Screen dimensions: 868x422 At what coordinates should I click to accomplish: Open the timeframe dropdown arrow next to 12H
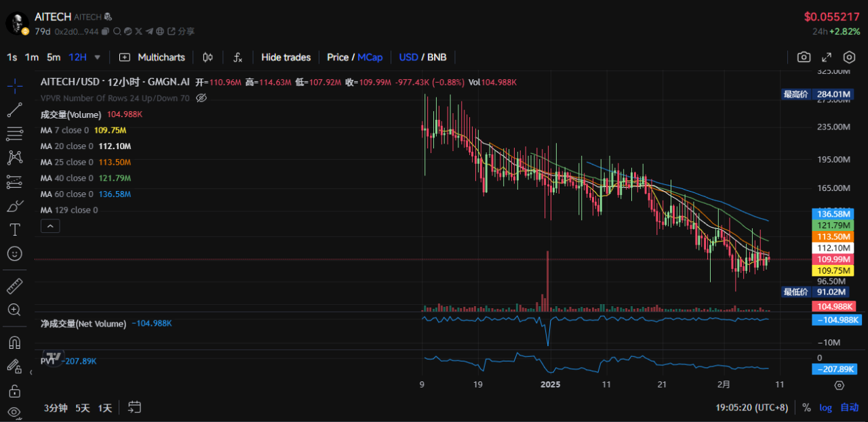[x=98, y=58]
